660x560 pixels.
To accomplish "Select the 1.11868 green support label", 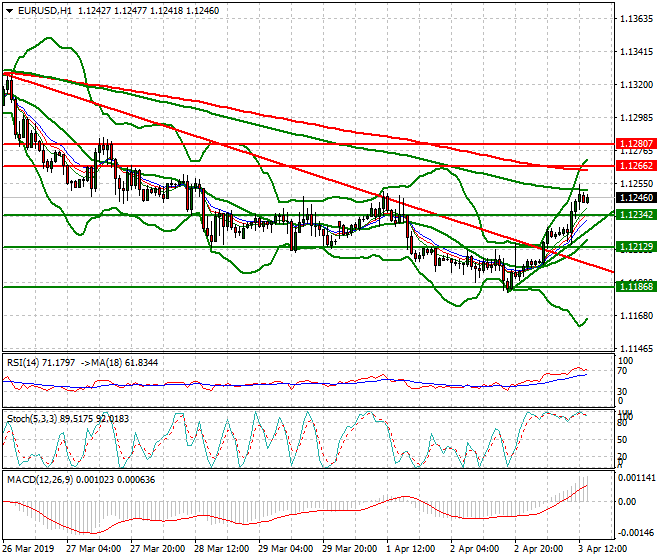I will point(636,287).
